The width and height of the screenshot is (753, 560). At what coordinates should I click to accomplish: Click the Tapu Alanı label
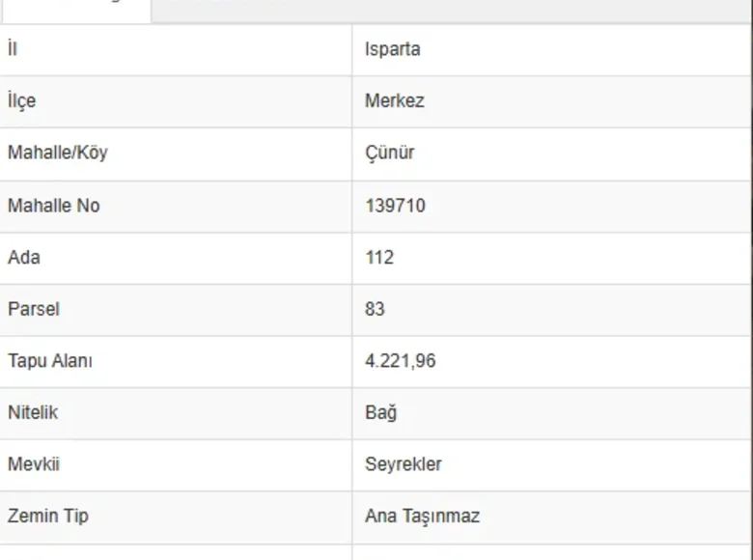point(49,361)
